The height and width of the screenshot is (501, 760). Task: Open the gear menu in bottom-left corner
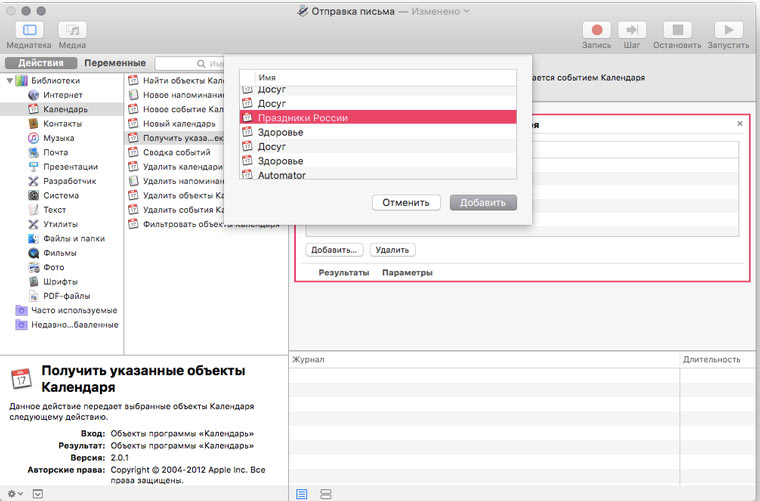14,493
